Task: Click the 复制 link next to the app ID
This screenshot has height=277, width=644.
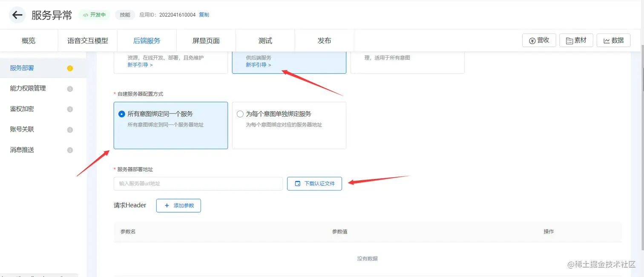Action: tap(204, 15)
